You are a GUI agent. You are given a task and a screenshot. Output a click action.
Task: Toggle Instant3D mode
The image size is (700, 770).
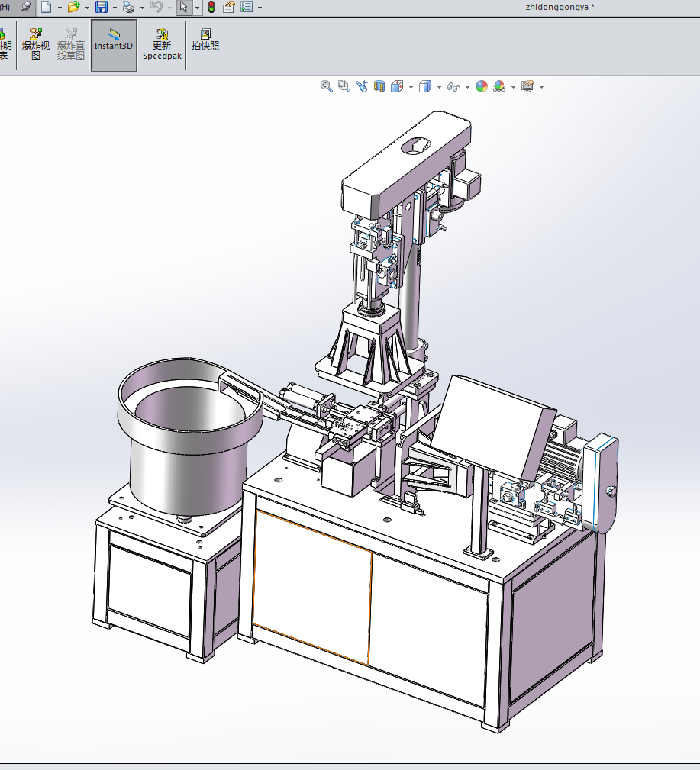114,45
